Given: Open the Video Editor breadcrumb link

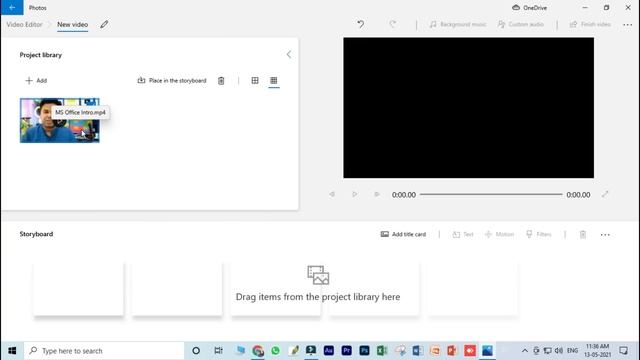Looking at the screenshot, I should [x=24, y=24].
